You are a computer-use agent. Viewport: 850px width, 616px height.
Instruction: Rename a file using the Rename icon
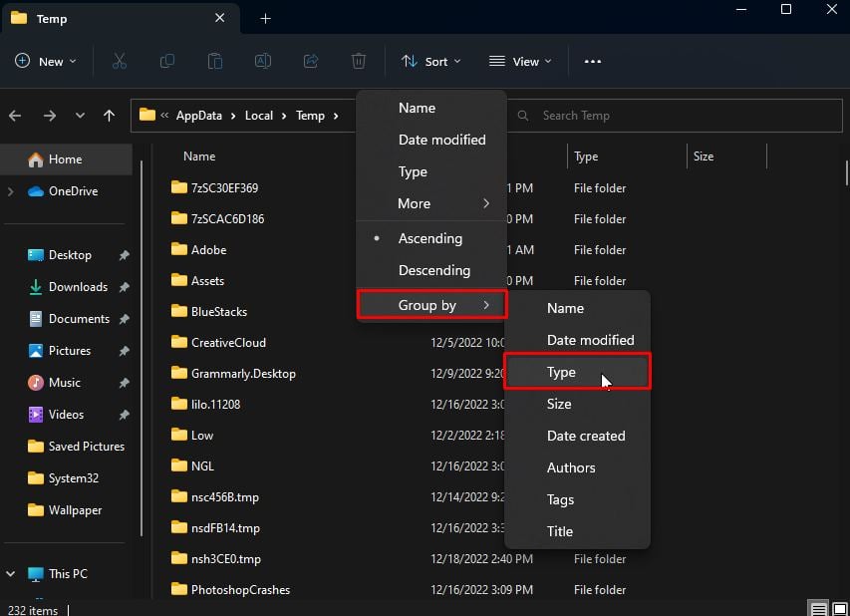point(262,61)
